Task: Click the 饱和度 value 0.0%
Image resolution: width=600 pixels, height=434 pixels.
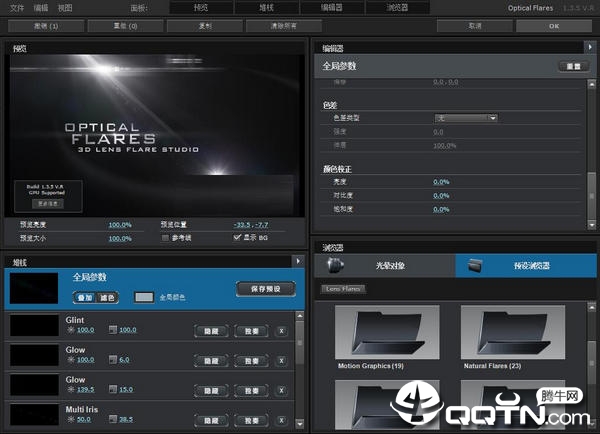Action: pyautogui.click(x=441, y=209)
